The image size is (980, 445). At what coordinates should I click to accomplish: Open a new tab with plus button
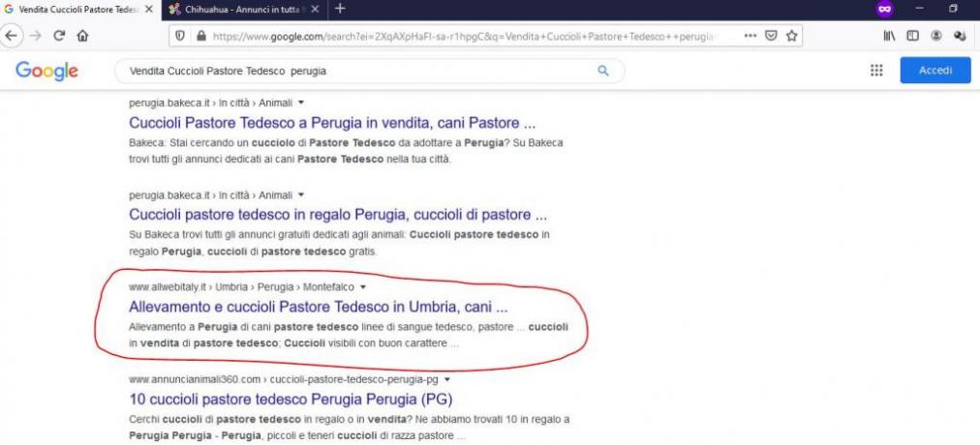[339, 9]
